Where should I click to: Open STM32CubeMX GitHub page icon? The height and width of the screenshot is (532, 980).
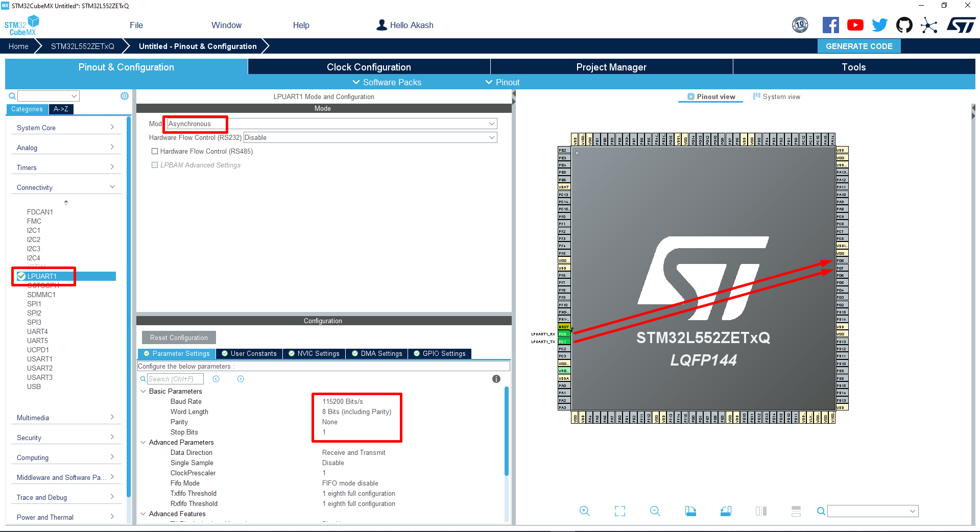pyautogui.click(x=904, y=25)
